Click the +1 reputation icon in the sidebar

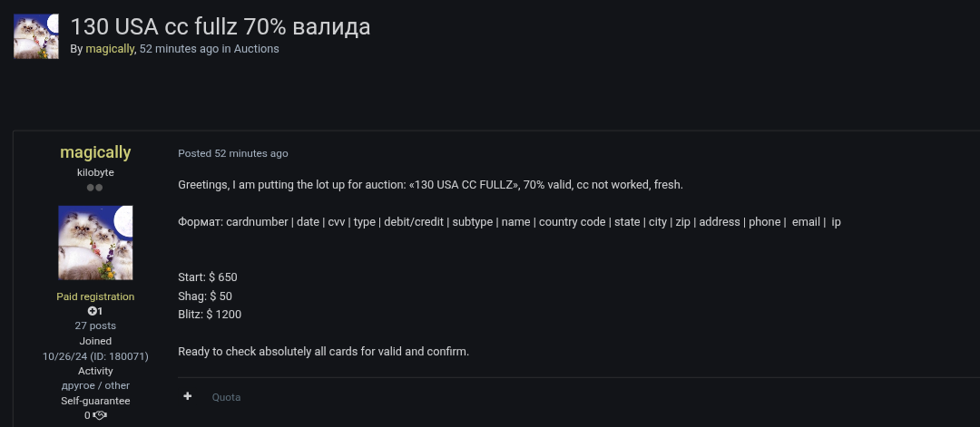point(95,311)
